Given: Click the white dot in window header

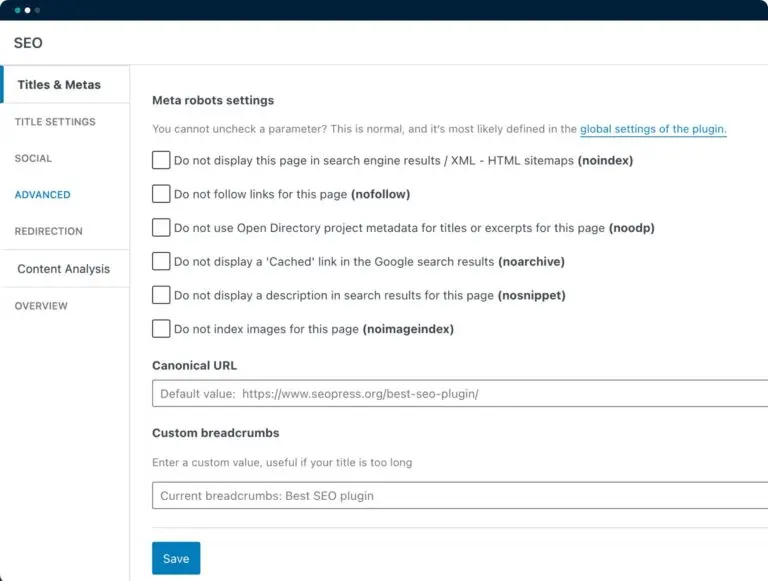Looking at the screenshot, I should [x=27, y=10].
